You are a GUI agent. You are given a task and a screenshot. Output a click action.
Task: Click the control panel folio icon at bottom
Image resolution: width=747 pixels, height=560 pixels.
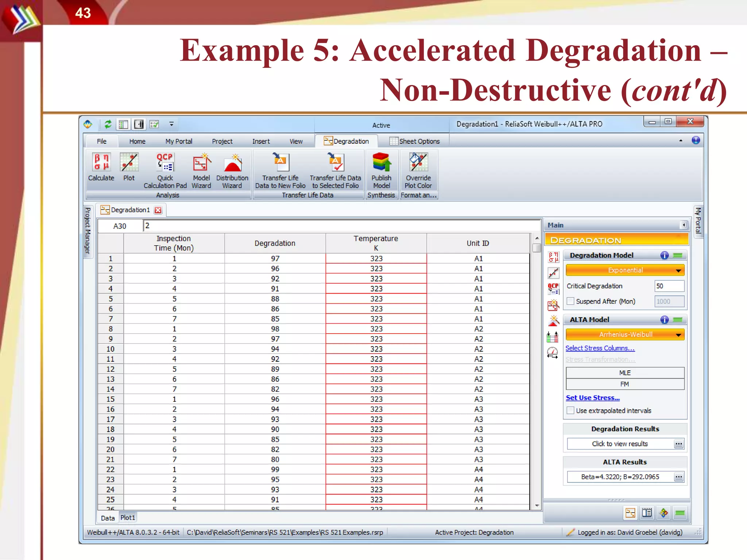[630, 513]
